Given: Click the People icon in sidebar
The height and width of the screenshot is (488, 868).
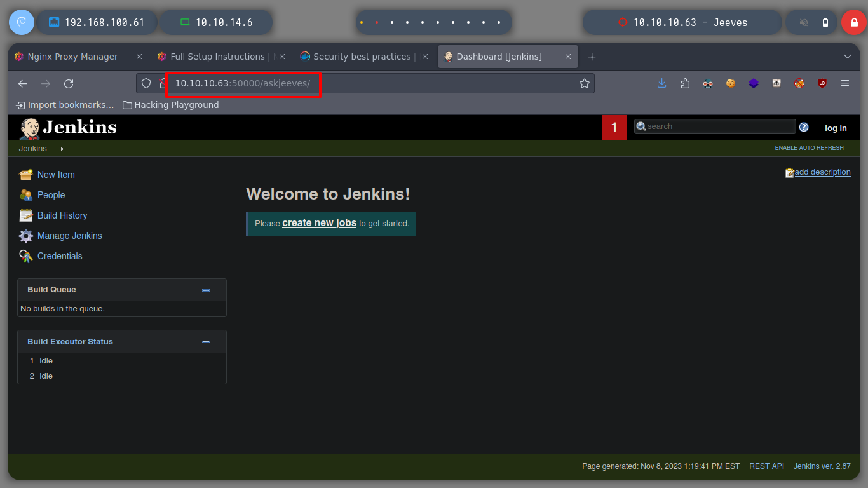Looking at the screenshot, I should [26, 195].
